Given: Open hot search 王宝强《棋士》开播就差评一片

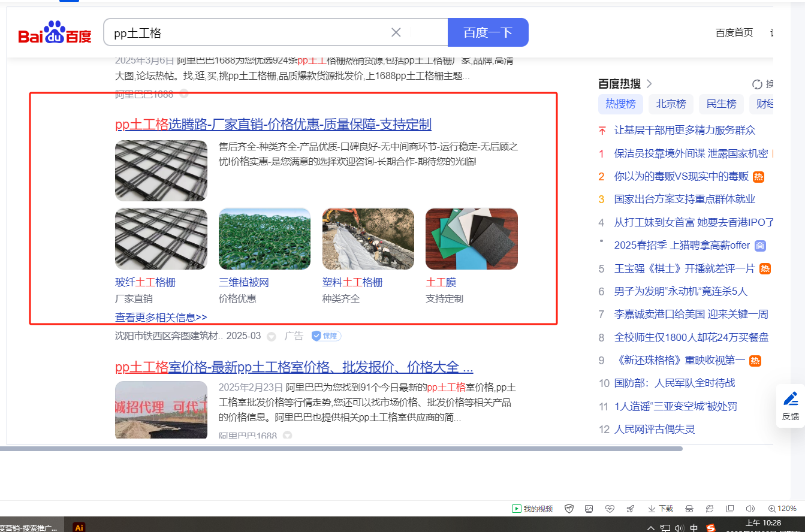Looking at the screenshot, I should click(x=685, y=268).
